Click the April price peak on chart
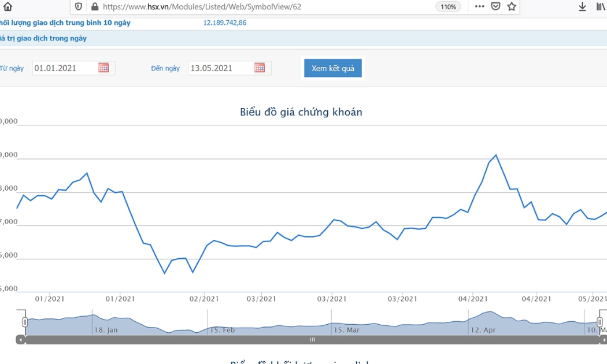This screenshot has width=607, height=364. coord(496,155)
